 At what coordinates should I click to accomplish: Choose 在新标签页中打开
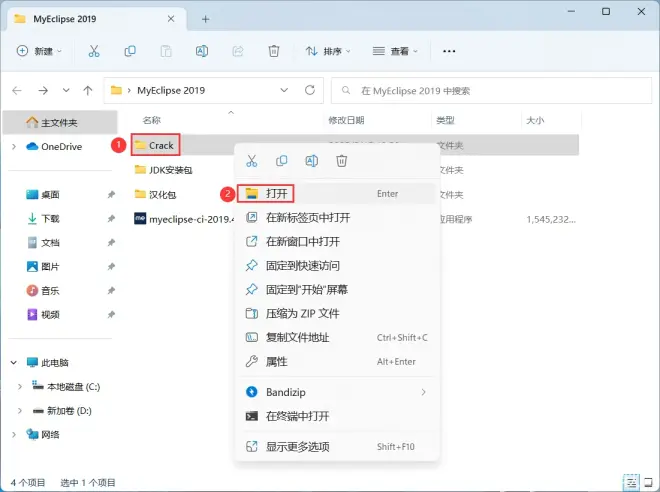click(336, 218)
